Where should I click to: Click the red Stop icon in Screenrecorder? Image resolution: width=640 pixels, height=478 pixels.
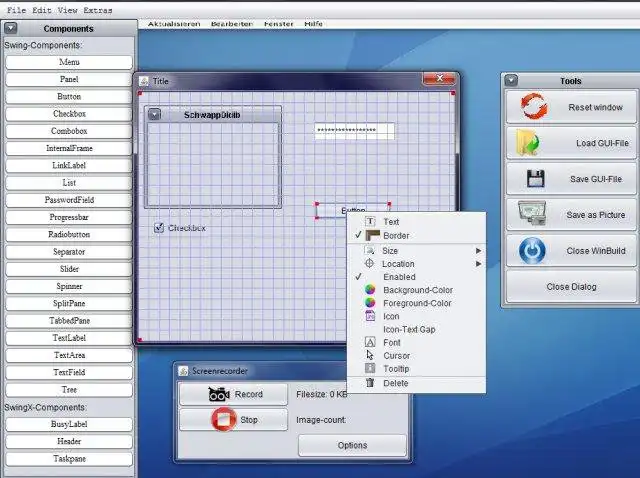224,419
